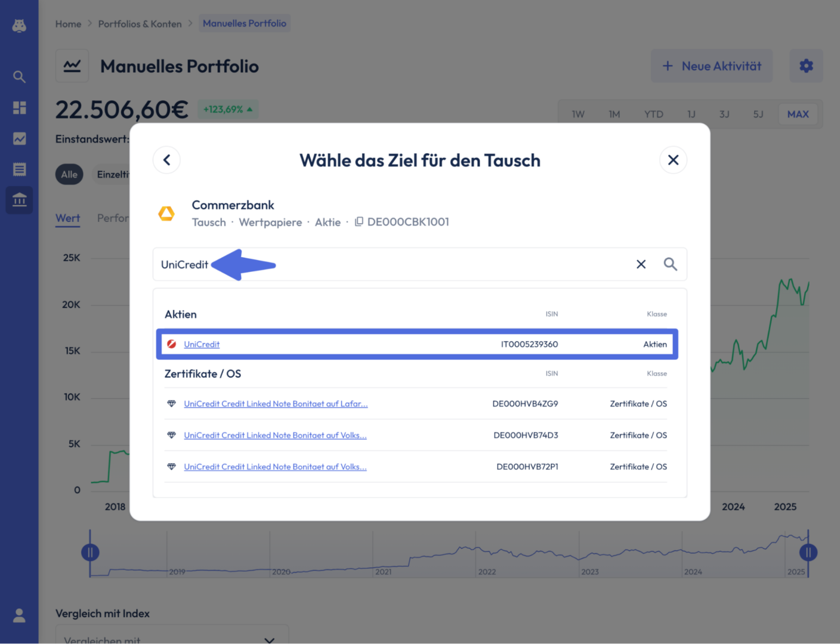The height and width of the screenshot is (644, 840).
Task: Expand the Vergleichen mit dropdown
Action: [172, 634]
